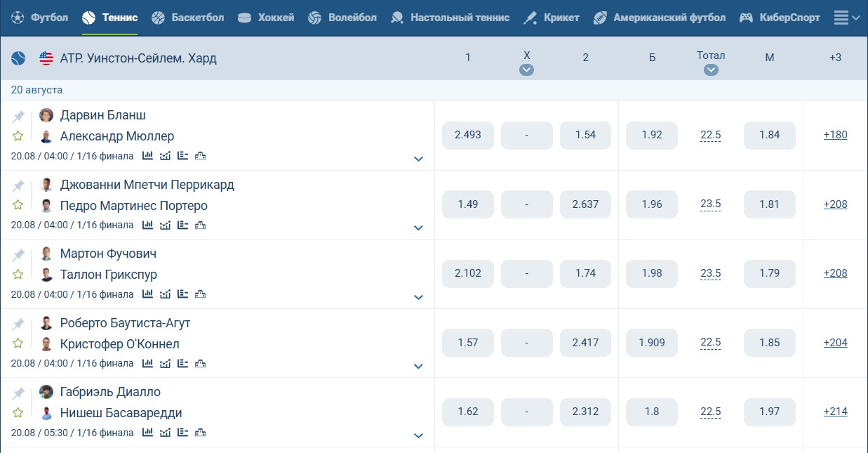Click Giovanni Mpetshi Perricard's player photo
Viewport: 868px width, 453px height.
coord(46,185)
